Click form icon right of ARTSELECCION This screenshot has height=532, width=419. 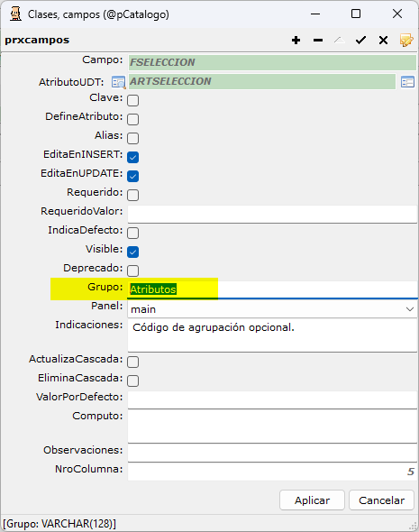(407, 82)
